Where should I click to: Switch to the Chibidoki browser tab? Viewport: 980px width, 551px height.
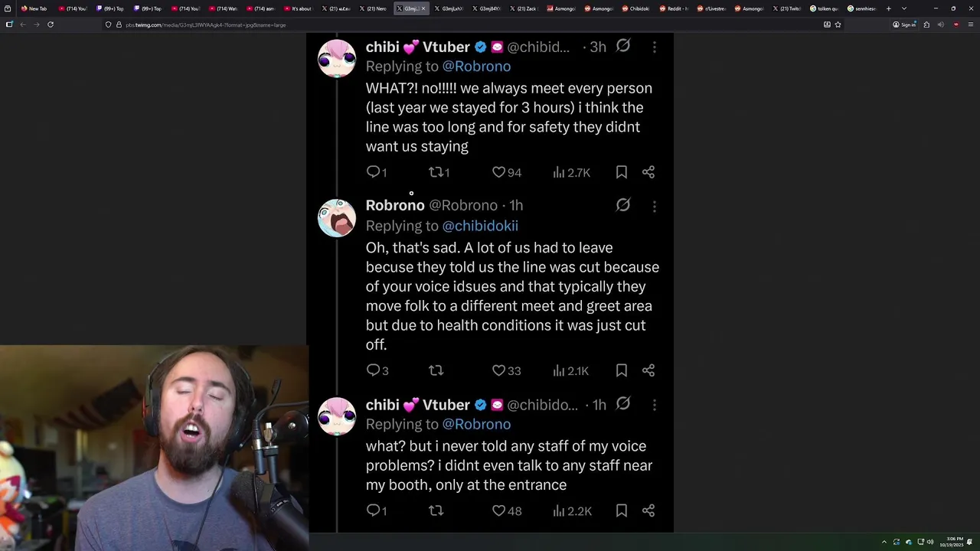(x=636, y=8)
